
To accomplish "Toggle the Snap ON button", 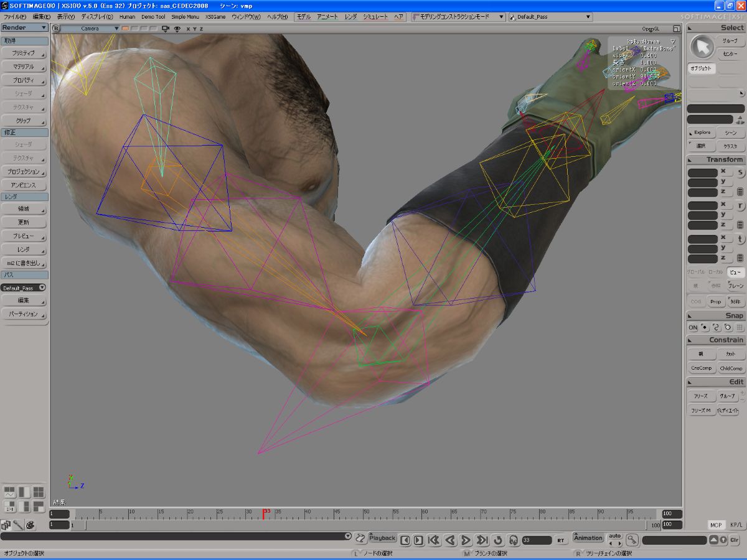I will [693, 327].
